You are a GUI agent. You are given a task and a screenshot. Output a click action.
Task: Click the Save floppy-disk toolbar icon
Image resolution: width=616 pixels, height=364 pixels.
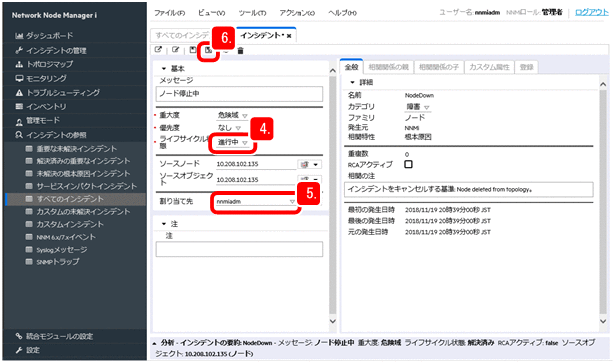click(x=192, y=50)
